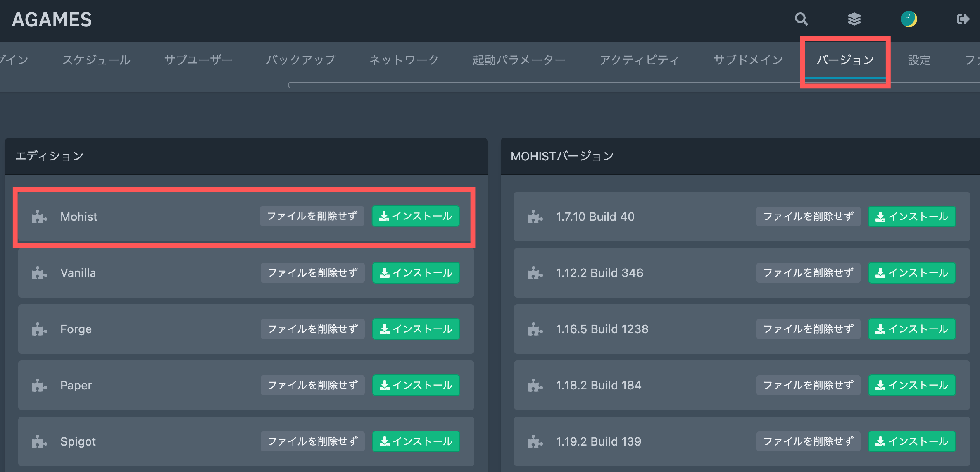Toggle ファイルを削除せず for Spigot edition
This screenshot has height=472, width=980.
coord(312,441)
